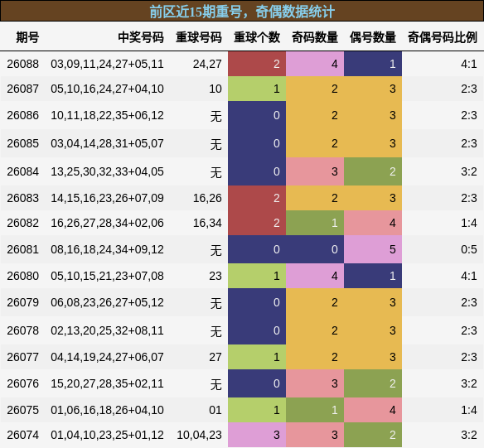Click the 奇偶号码比例 column header
Image resolution: width=484 pixels, height=448 pixels.
tap(443, 37)
